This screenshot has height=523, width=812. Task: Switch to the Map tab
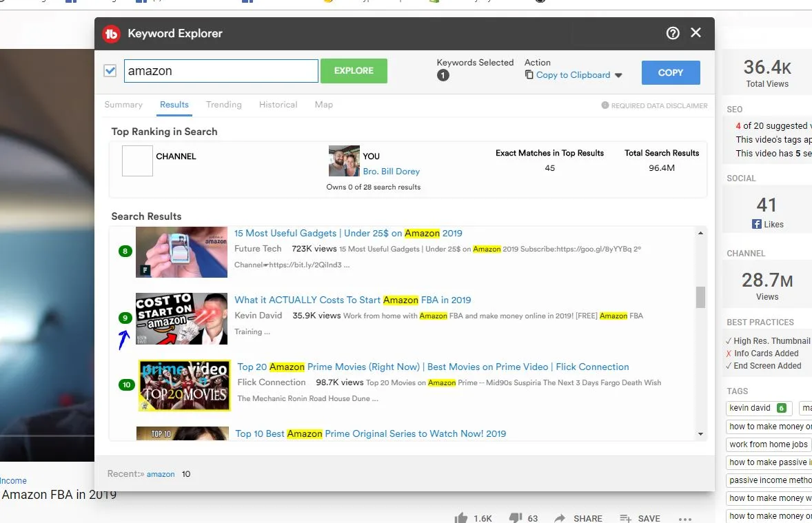click(x=324, y=105)
